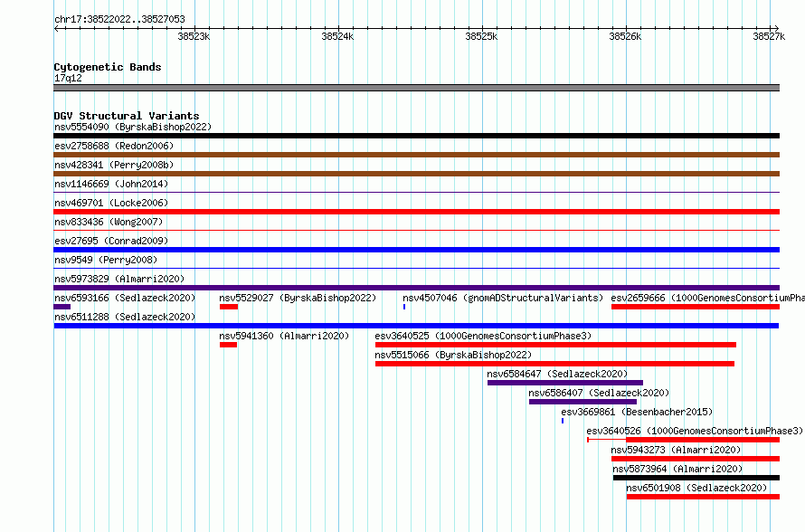Click the gray 17q12 cytogenetic band bar
805x532 pixels.
[416, 88]
